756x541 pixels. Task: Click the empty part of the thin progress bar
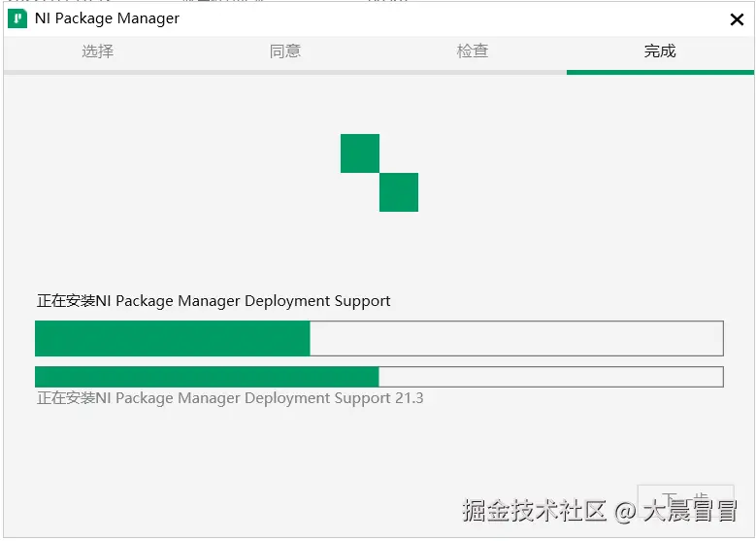(x=550, y=377)
